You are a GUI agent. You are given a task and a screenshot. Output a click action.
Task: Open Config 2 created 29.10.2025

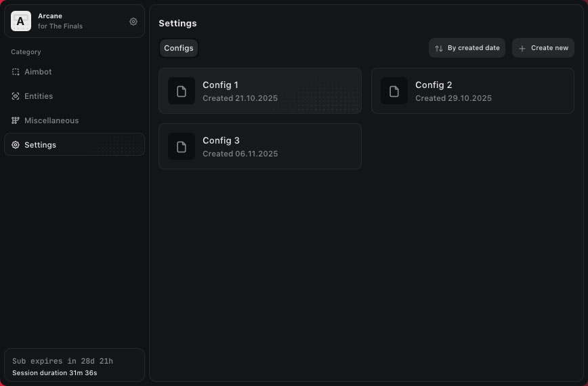(473, 91)
